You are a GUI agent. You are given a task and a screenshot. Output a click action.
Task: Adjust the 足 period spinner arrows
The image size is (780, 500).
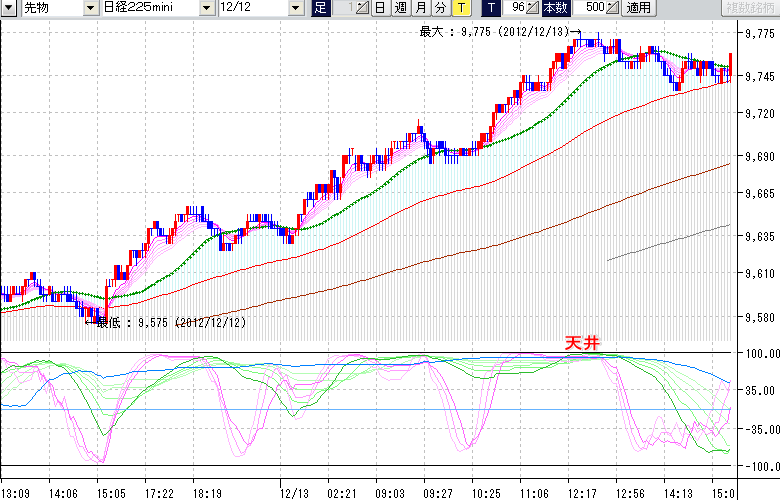363,8
